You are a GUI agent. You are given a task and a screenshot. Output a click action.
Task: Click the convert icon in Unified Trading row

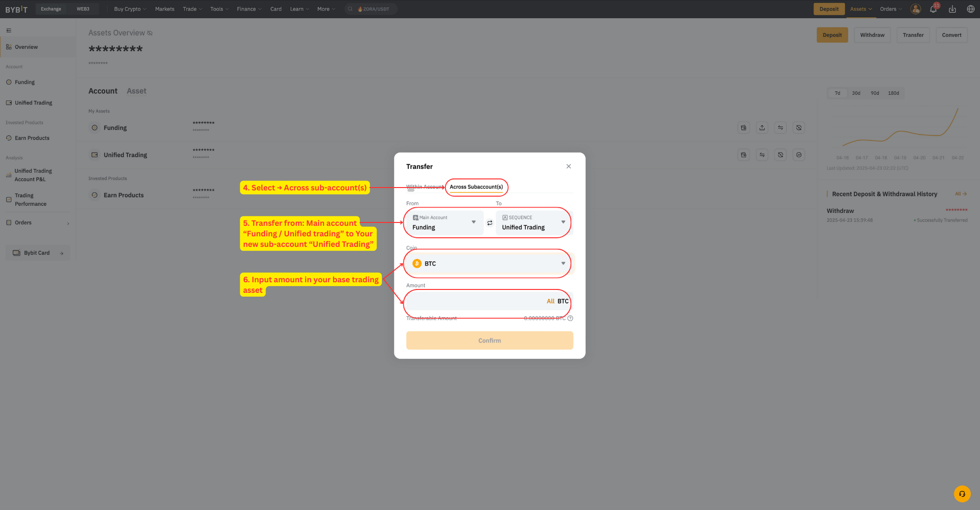pyautogui.click(x=780, y=155)
